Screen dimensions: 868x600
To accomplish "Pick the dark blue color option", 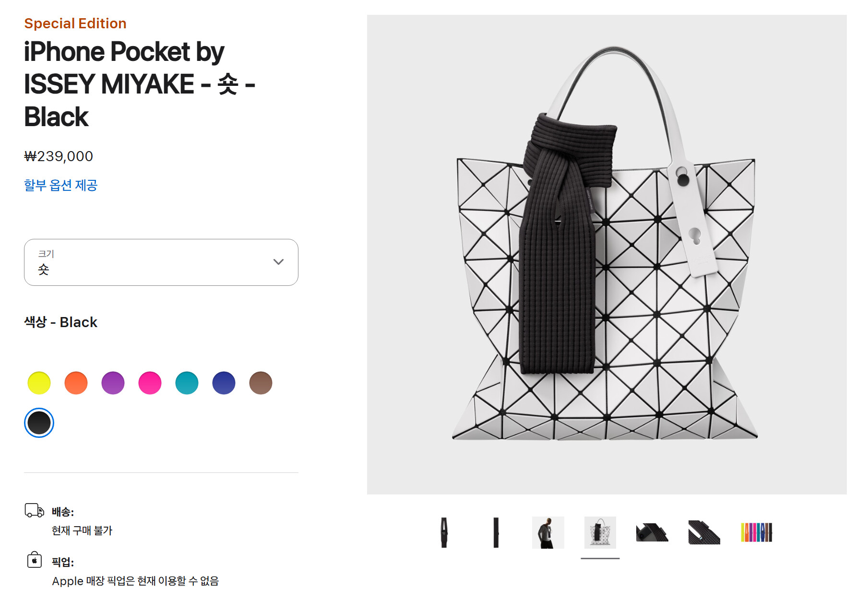I will pyautogui.click(x=224, y=383).
